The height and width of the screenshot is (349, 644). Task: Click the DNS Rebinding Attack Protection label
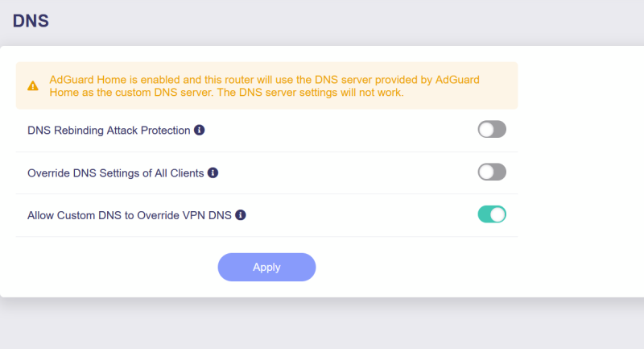tap(109, 130)
